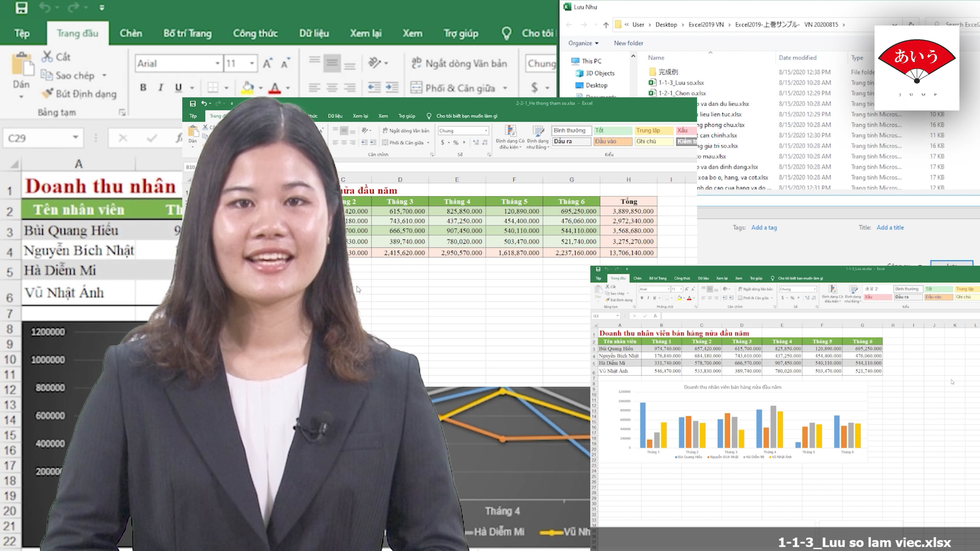The image size is (980, 551).
Task: Toggle Ngắt dòng Văn bản wrap text
Action: pos(459,63)
